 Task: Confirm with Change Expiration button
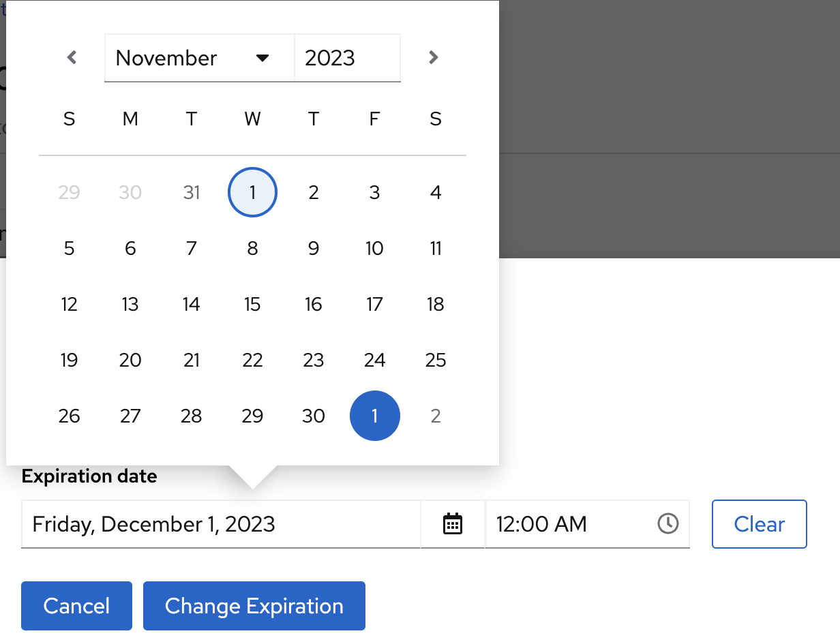pyautogui.click(x=254, y=606)
